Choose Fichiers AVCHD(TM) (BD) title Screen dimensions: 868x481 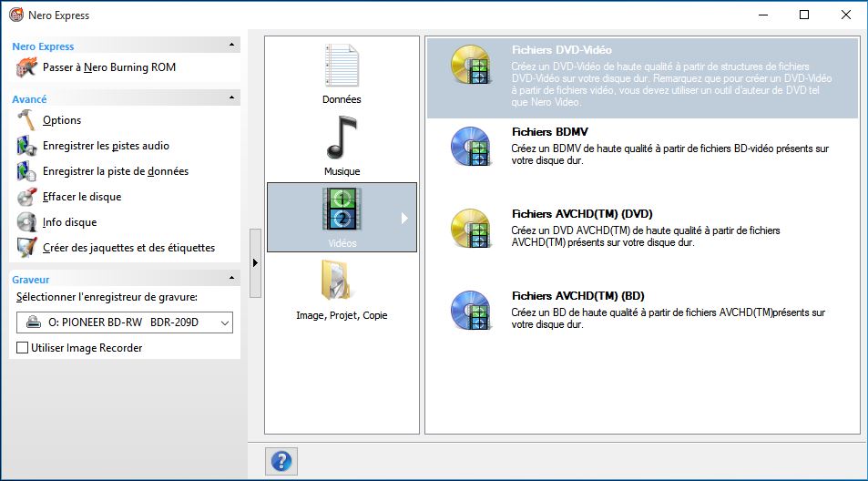click(578, 296)
